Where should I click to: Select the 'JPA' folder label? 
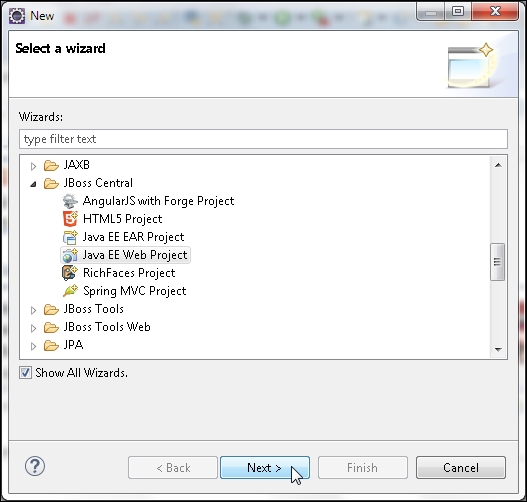pos(73,345)
